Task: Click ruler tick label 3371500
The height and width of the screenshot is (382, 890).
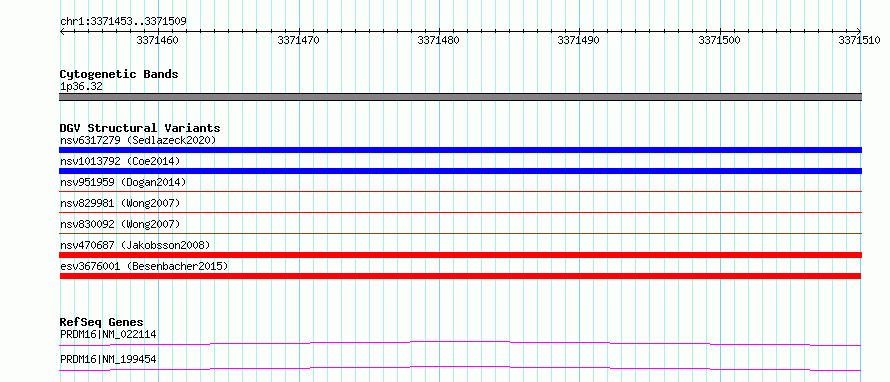Action: [719, 40]
